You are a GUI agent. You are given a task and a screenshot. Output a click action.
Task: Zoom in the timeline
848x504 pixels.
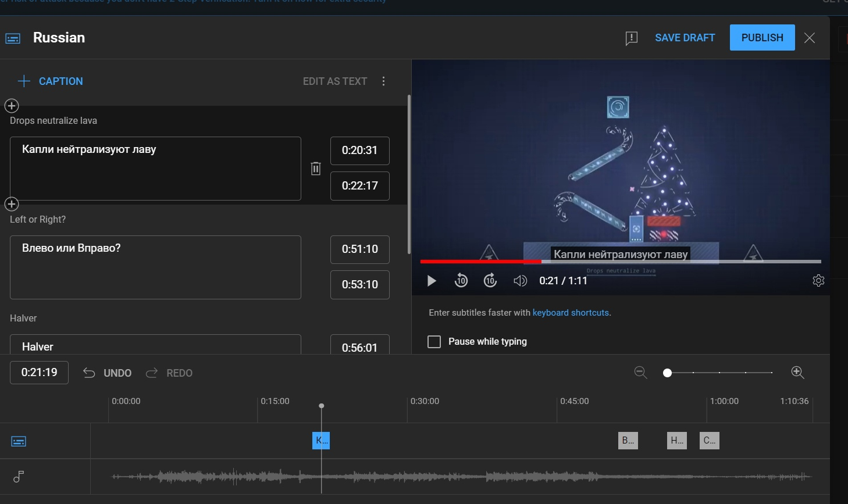click(x=798, y=373)
